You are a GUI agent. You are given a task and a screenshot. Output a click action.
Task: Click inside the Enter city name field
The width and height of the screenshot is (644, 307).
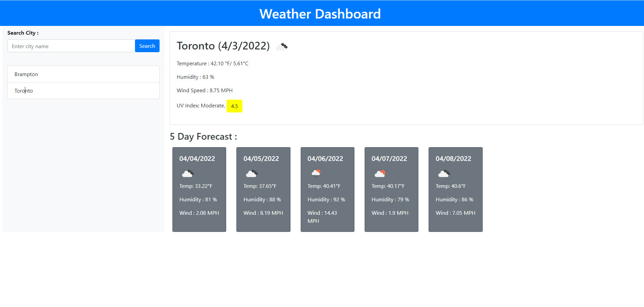click(71, 46)
